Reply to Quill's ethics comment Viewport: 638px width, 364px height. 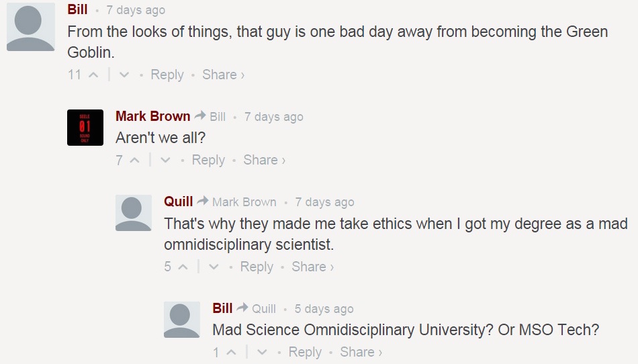[x=257, y=267]
